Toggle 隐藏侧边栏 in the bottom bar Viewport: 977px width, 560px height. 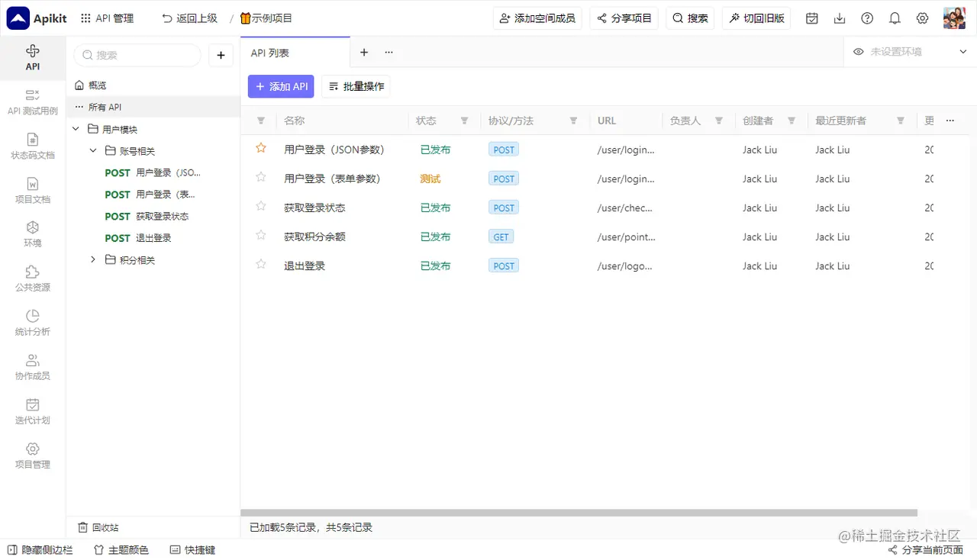39,549
